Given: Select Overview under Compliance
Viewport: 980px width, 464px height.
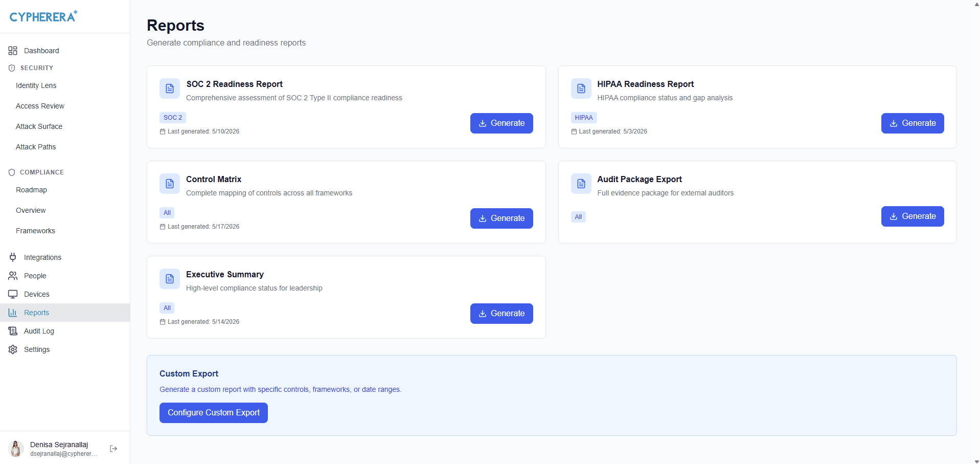Looking at the screenshot, I should click(31, 210).
